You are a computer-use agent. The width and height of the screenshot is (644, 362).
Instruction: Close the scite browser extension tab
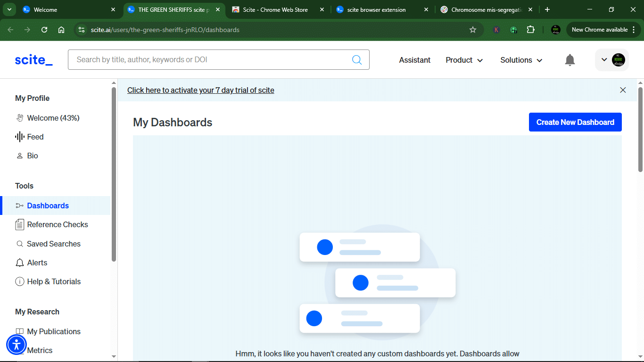426,9
